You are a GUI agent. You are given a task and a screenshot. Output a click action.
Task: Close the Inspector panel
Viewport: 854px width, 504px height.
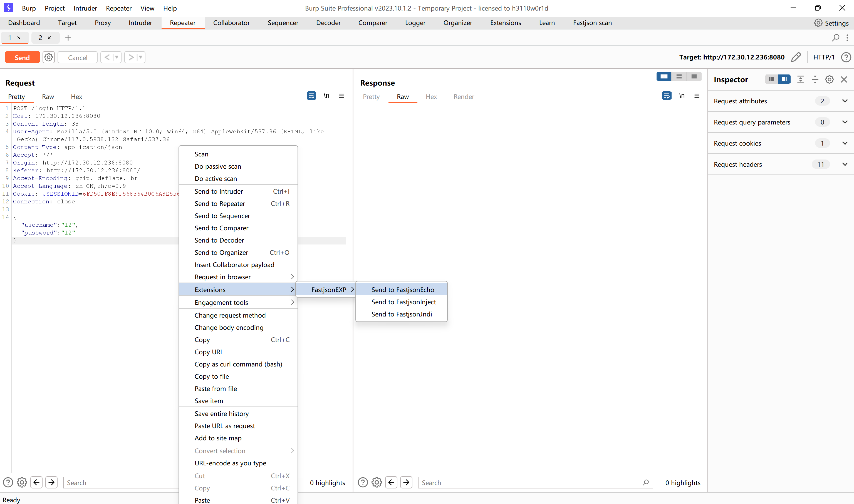point(844,79)
